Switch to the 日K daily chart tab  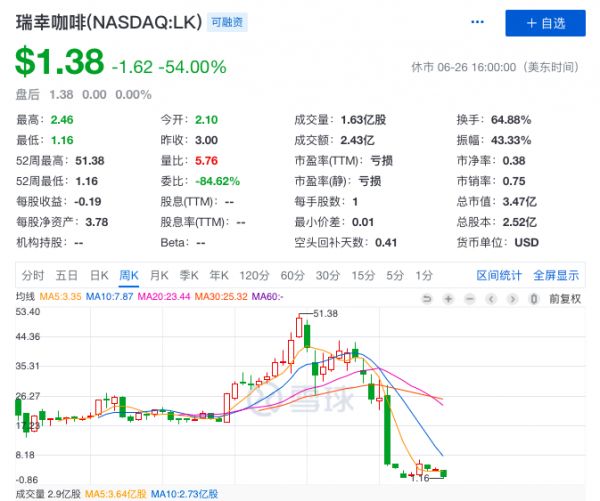pos(98,274)
